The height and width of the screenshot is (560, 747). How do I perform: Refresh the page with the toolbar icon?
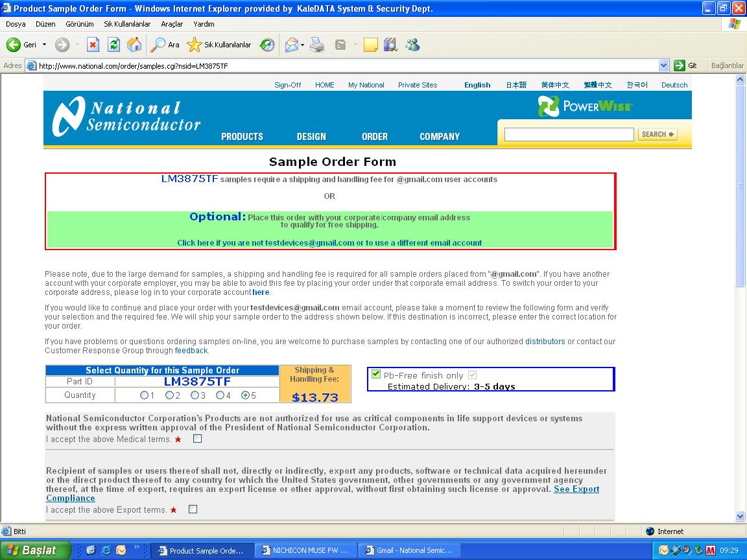click(x=113, y=45)
